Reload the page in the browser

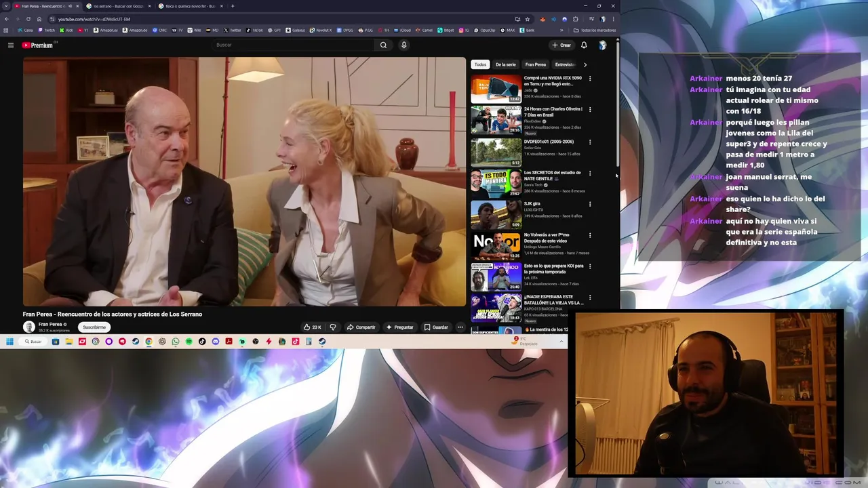[28, 19]
